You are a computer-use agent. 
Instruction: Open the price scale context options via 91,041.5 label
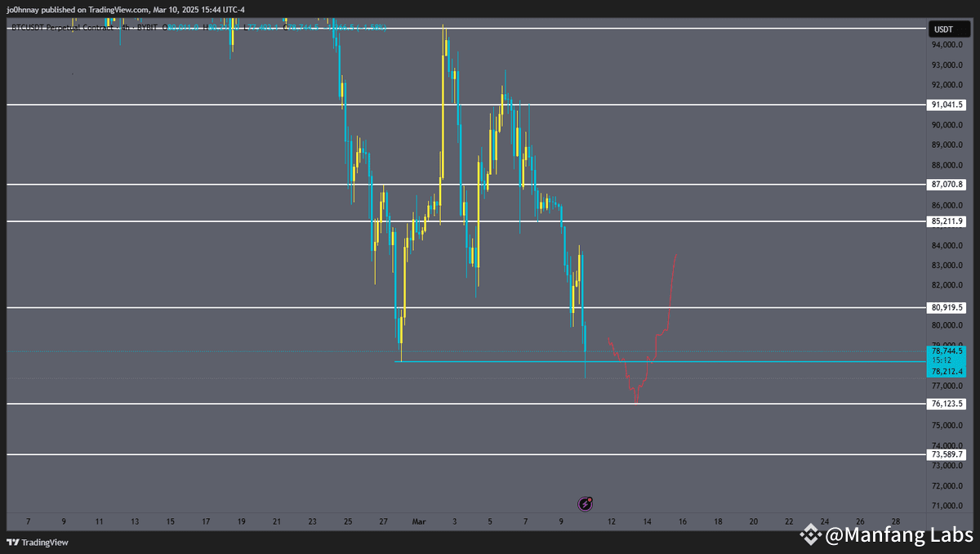tap(947, 105)
